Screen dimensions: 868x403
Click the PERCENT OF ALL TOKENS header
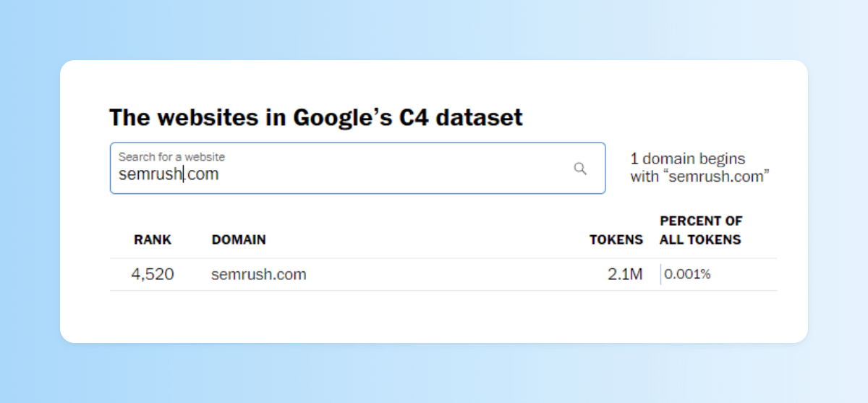(x=701, y=230)
